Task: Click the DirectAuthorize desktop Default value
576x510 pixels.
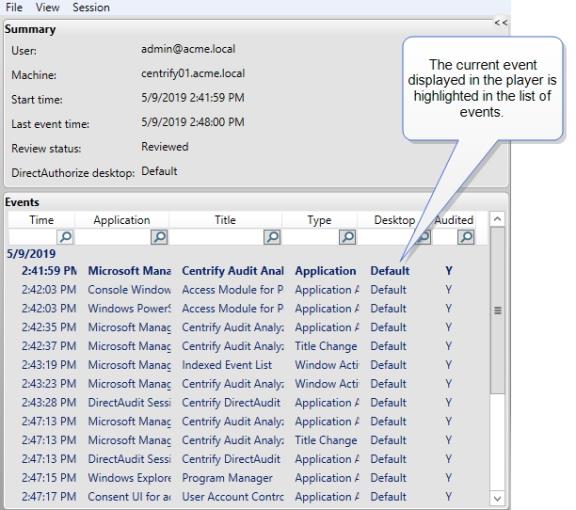Action: pyautogui.click(x=159, y=171)
